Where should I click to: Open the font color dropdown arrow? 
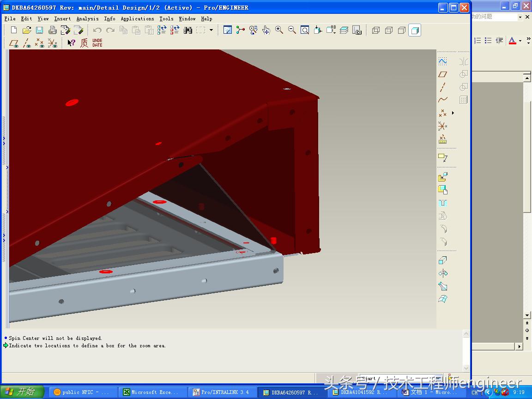[520, 41]
